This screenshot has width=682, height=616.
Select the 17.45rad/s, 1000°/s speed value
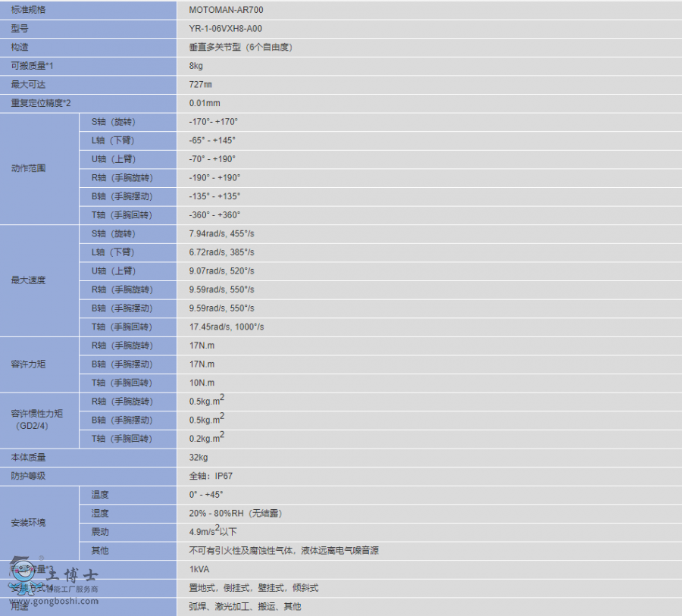[x=226, y=327]
